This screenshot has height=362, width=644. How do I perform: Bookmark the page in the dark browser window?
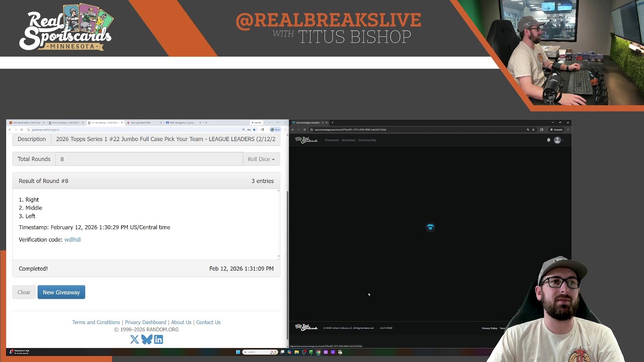click(x=533, y=130)
